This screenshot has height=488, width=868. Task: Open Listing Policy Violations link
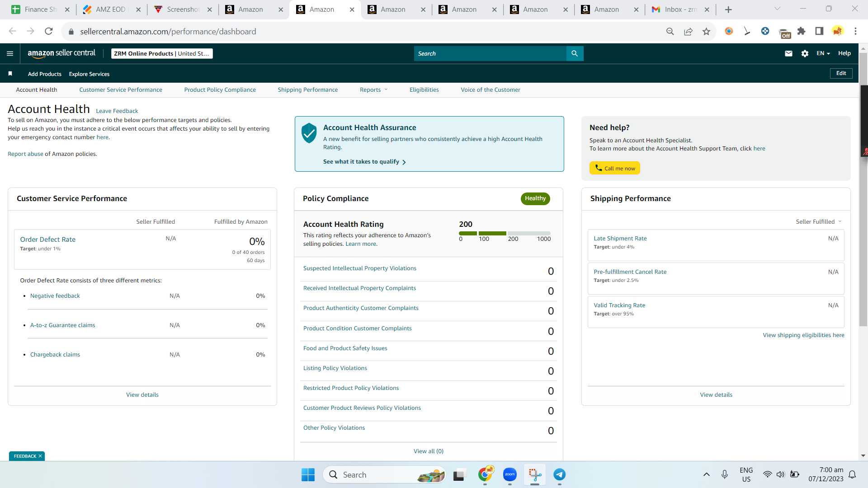pyautogui.click(x=335, y=368)
